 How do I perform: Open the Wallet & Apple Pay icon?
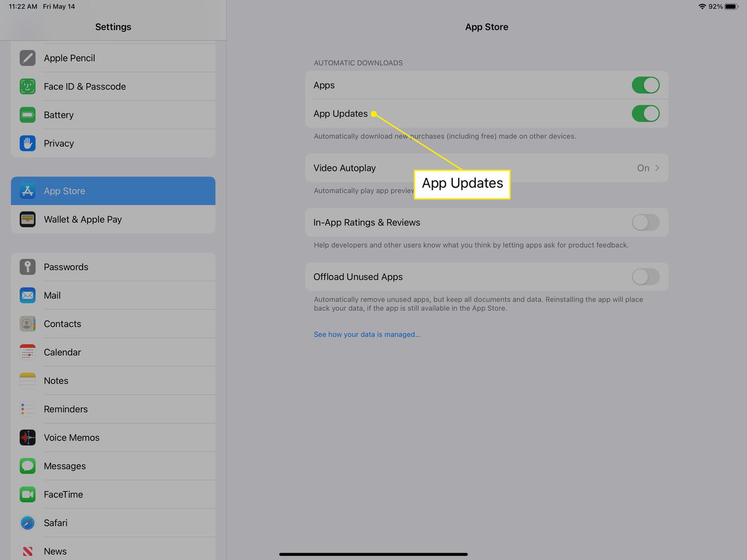pos(27,219)
